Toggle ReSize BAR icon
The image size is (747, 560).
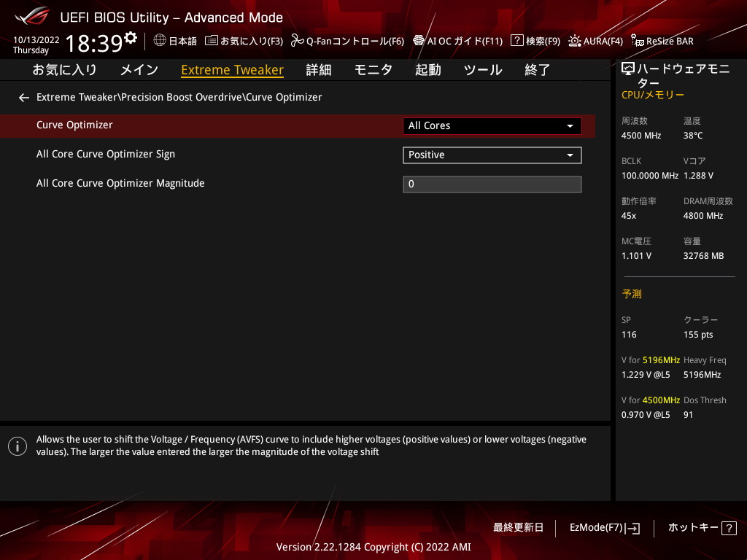638,41
